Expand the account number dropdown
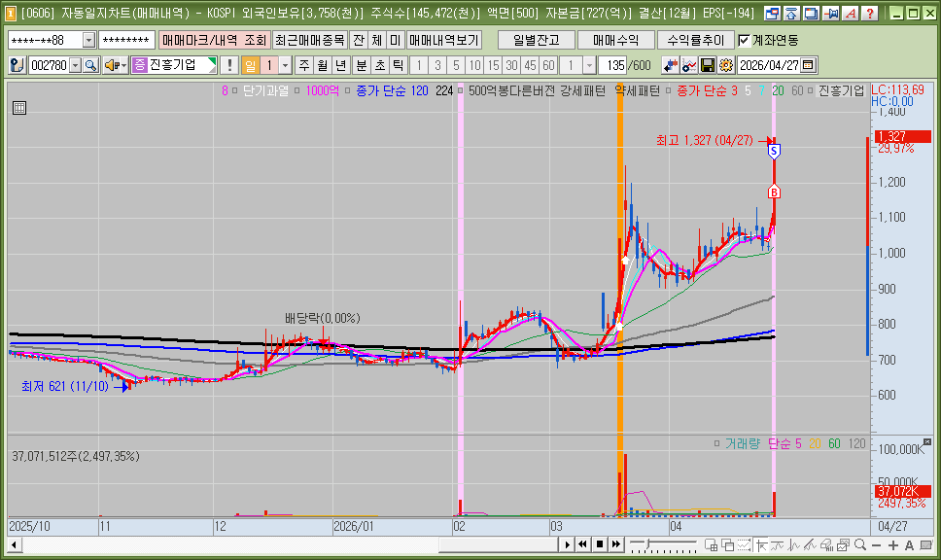The image size is (941, 560). pyautogui.click(x=88, y=40)
